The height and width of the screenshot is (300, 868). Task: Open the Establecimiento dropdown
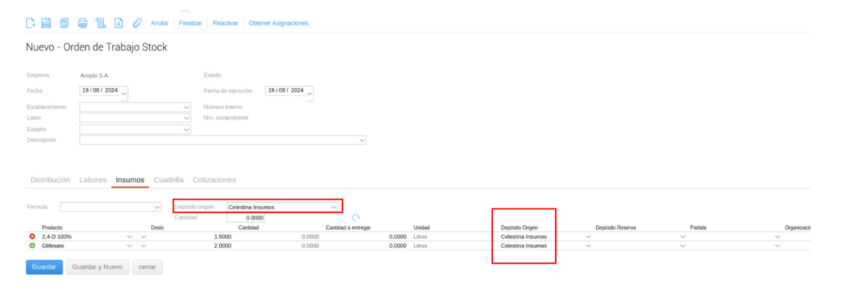tap(187, 107)
